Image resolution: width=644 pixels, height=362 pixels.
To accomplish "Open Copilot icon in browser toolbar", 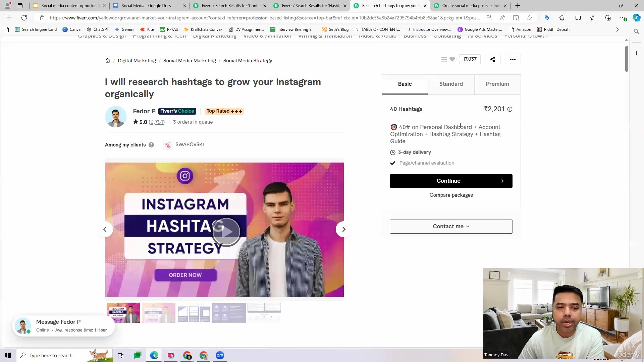I will (636, 18).
